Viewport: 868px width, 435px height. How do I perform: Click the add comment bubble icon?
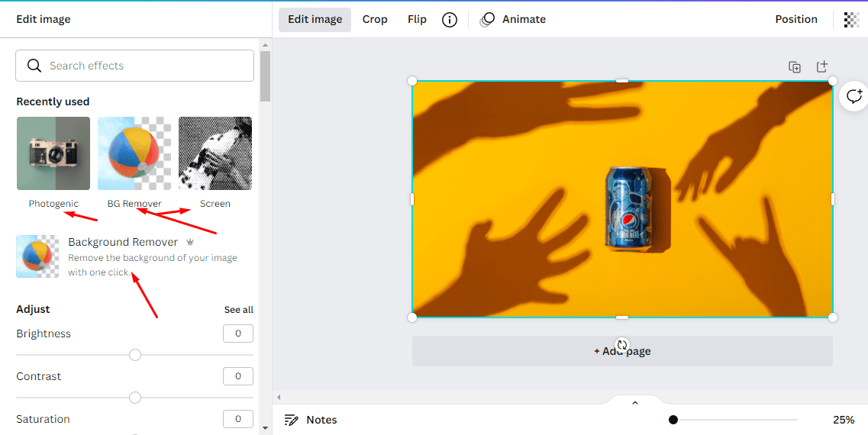(x=854, y=96)
